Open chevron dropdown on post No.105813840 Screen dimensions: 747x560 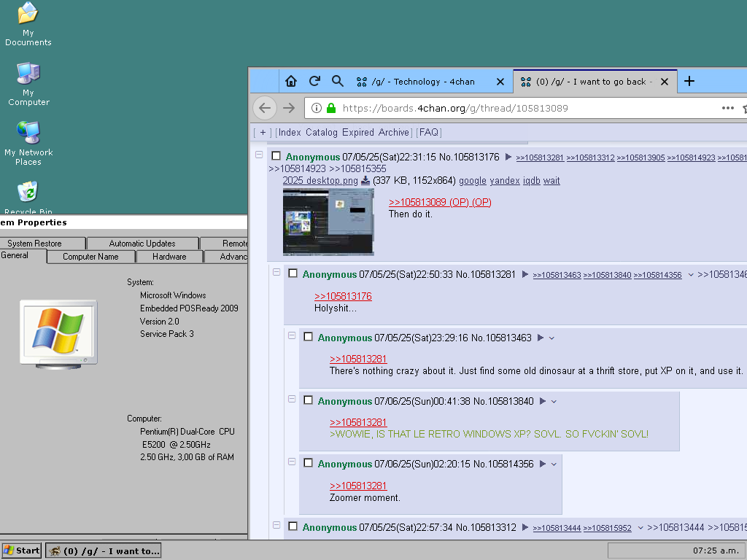pos(554,402)
